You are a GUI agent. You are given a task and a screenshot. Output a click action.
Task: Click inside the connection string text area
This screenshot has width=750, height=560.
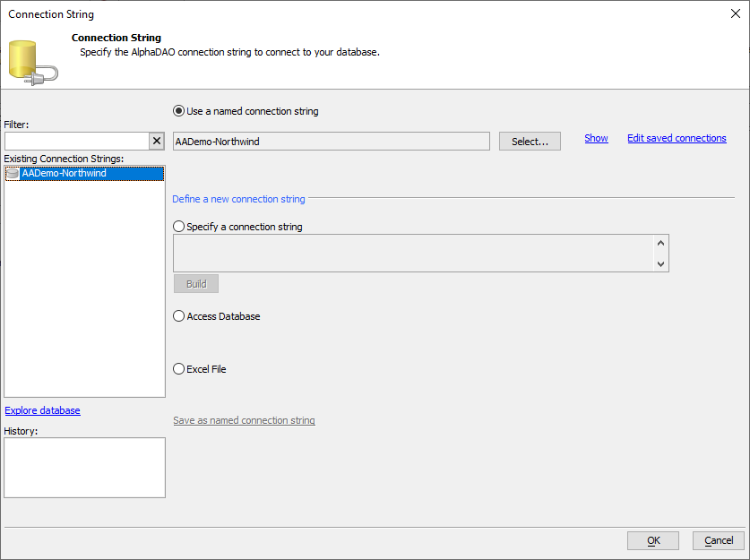[413, 253]
